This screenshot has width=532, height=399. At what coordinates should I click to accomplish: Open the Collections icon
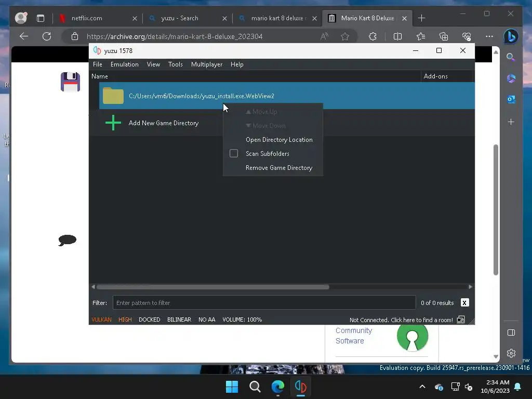click(444, 36)
